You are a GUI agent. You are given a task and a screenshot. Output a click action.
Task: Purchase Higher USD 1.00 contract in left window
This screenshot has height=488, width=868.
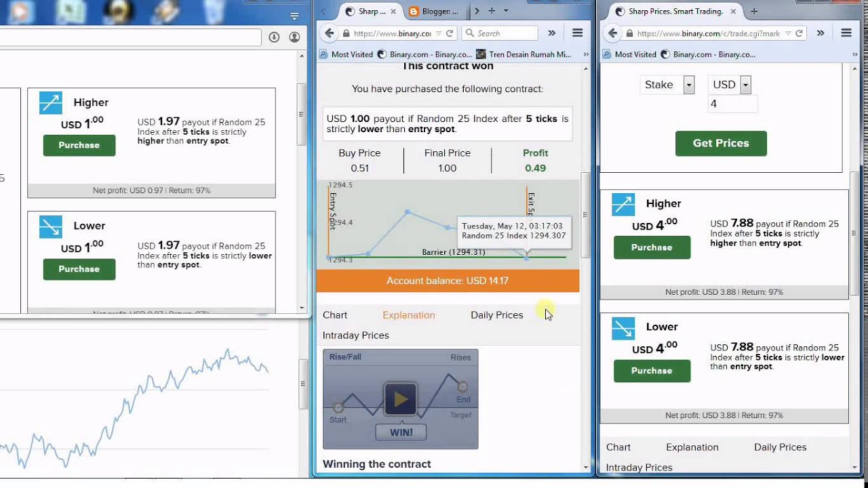[79, 145]
